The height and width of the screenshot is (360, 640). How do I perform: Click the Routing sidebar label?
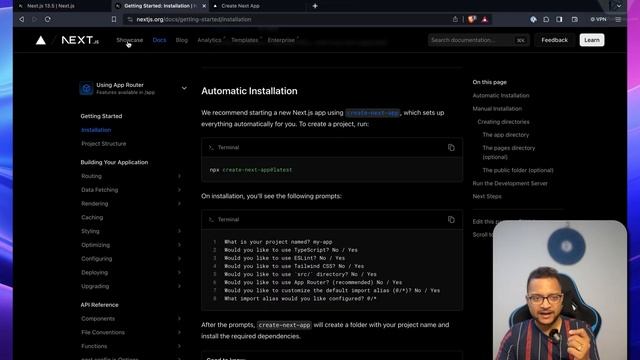click(91, 176)
